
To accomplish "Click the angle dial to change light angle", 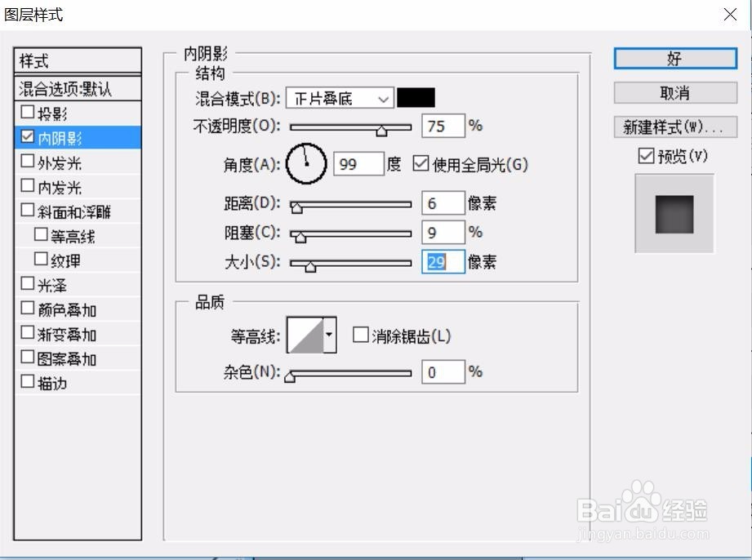I will point(305,163).
